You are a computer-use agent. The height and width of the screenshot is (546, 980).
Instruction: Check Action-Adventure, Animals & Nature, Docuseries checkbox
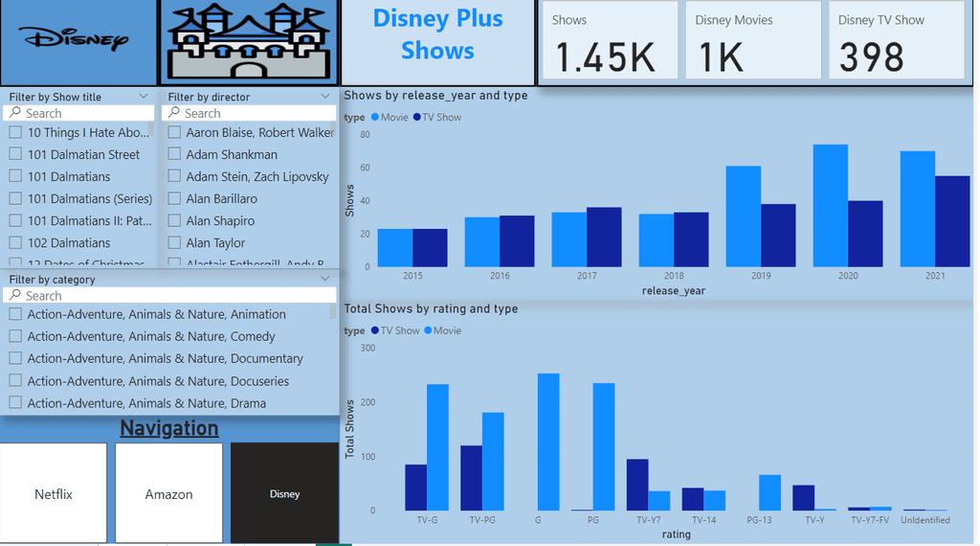point(15,380)
